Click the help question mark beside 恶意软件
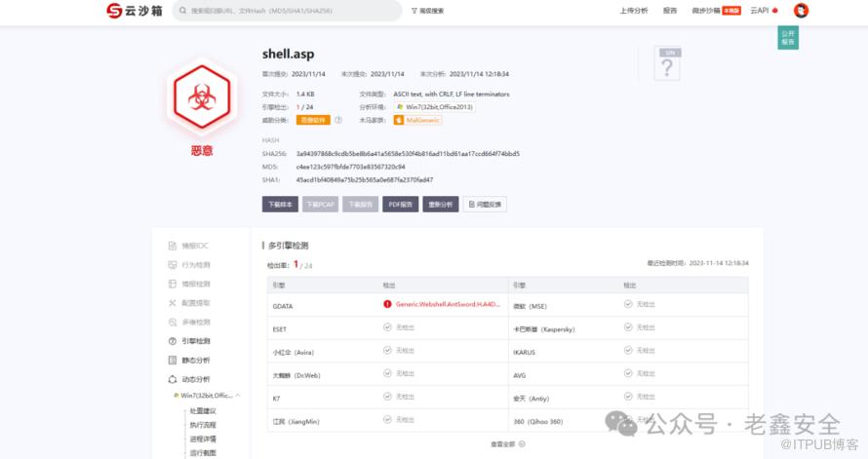Image resolution: width=868 pixels, height=459 pixels. coord(338,120)
